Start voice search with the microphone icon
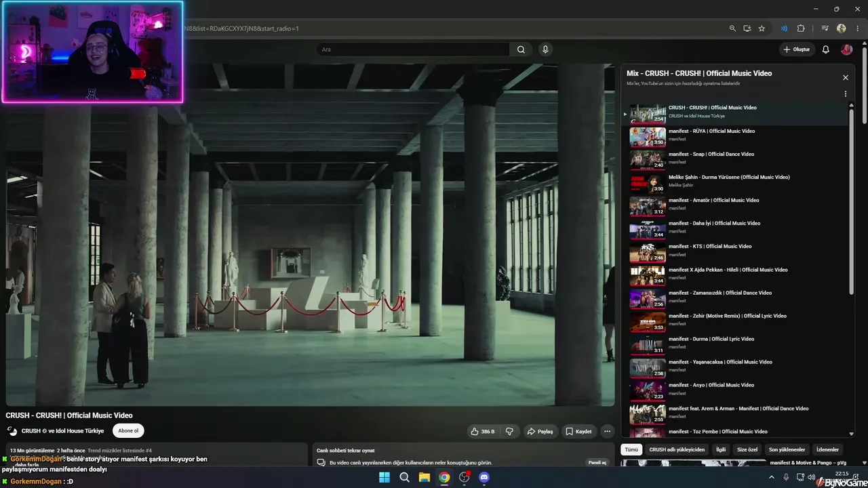 click(545, 49)
